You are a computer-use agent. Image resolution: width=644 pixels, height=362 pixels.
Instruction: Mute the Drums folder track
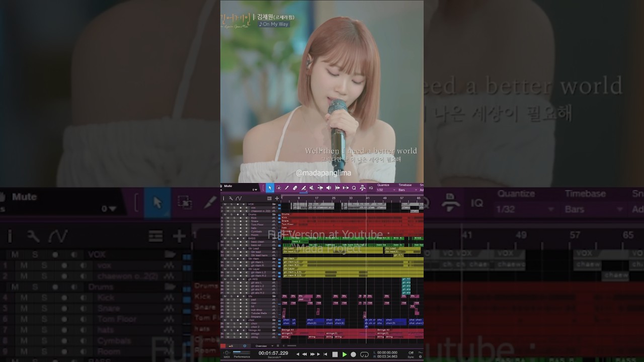(225, 214)
